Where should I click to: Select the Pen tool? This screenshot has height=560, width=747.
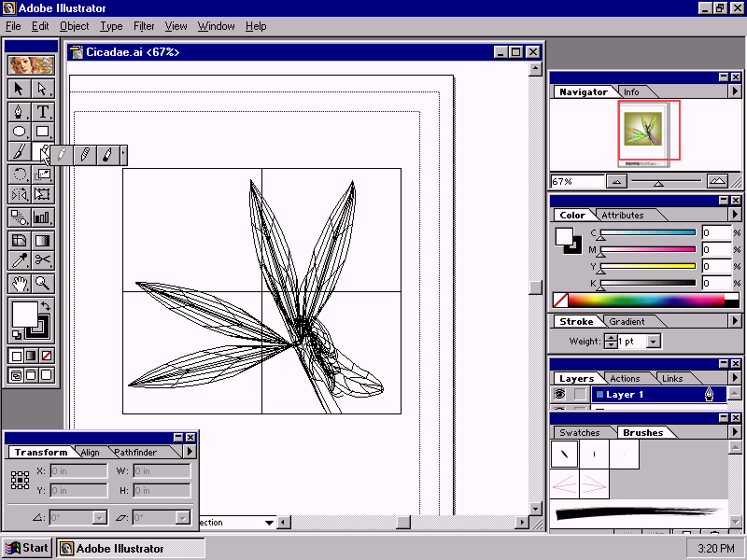20,111
